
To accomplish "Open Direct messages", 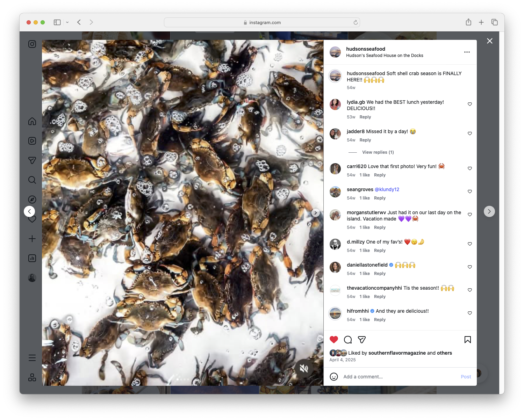I will click(x=32, y=160).
